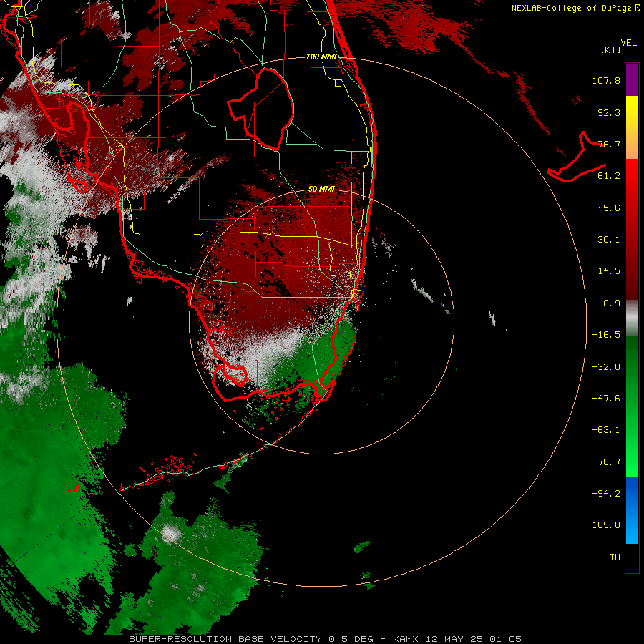Screen dimensions: 644x644
Task: Click the 45.6 value on velocity scale
Action: coord(609,208)
